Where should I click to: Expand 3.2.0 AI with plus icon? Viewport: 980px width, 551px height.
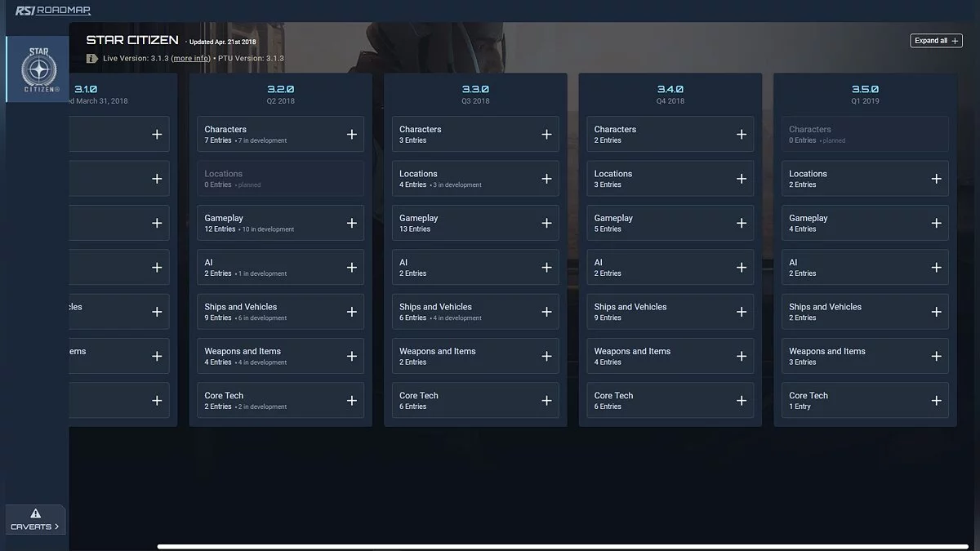pos(352,268)
